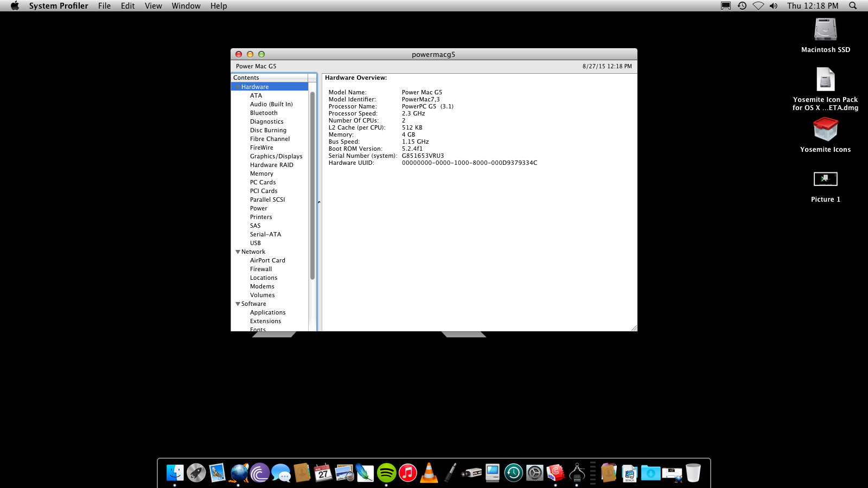Click the window resize grip corner
The width and height of the screenshot is (868, 488).
point(634,328)
